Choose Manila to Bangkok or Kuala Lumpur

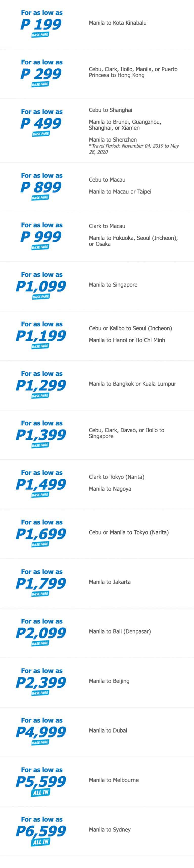tap(132, 384)
